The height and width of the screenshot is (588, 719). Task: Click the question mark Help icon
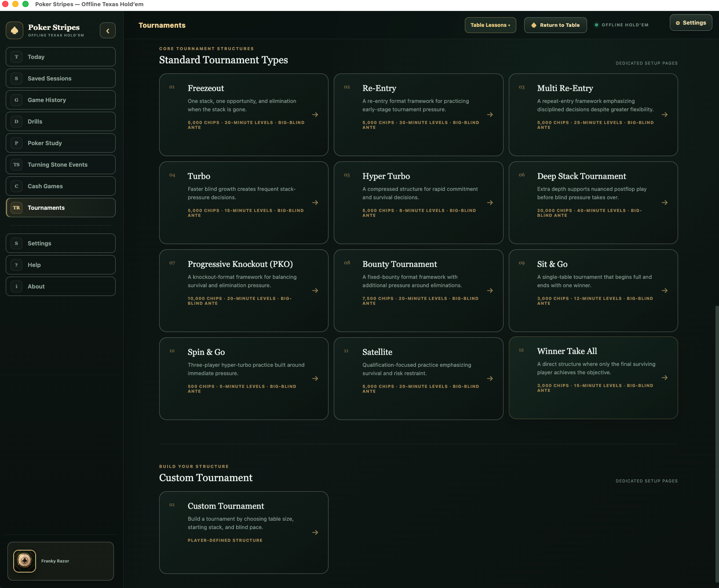[x=17, y=265]
